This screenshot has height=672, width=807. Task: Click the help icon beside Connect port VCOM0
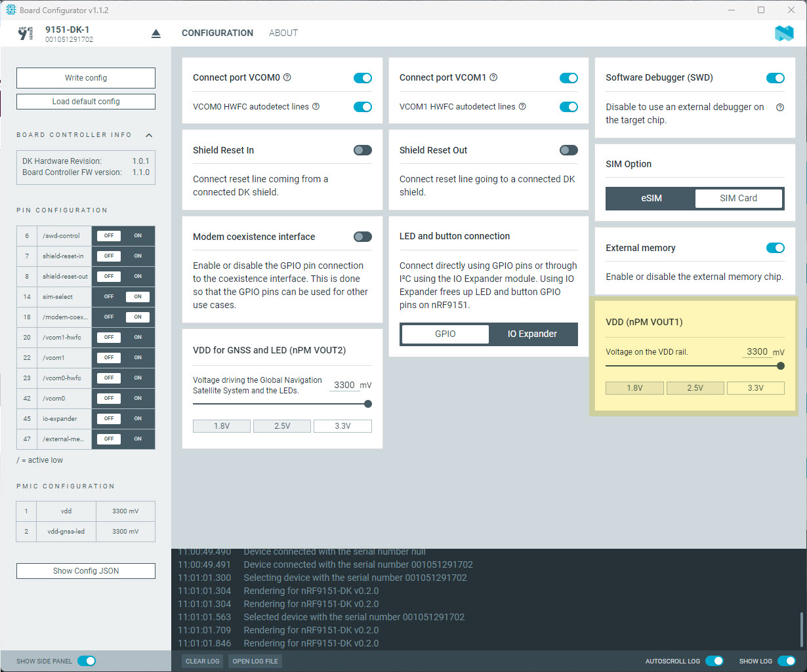287,77
